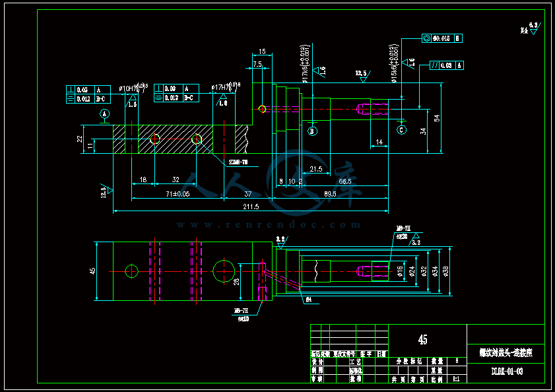Image resolution: width=555 pixels, height=392 pixels.
Task: Select the ø34 diameter dimension
Action: pos(435,271)
